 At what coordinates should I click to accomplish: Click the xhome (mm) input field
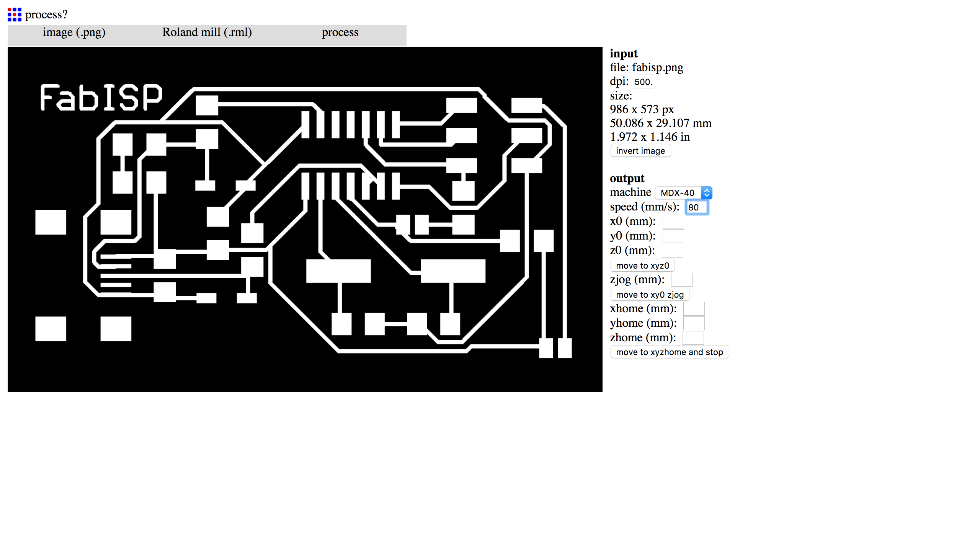tap(694, 309)
